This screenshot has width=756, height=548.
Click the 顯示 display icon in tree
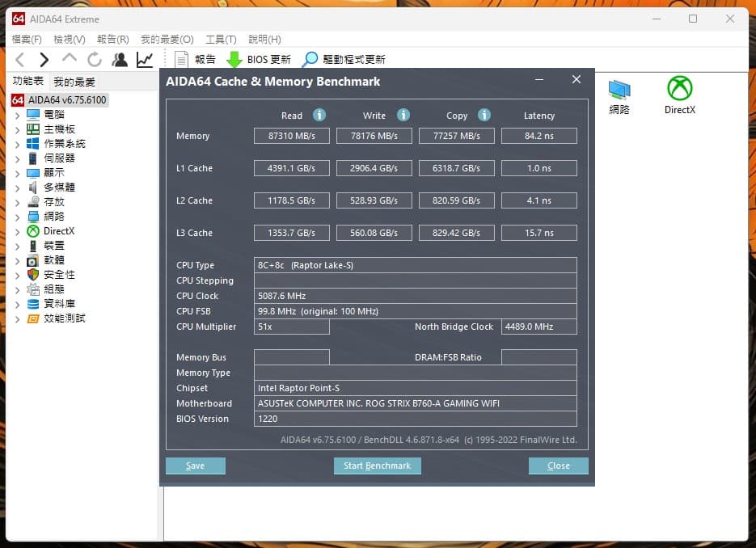click(33, 172)
